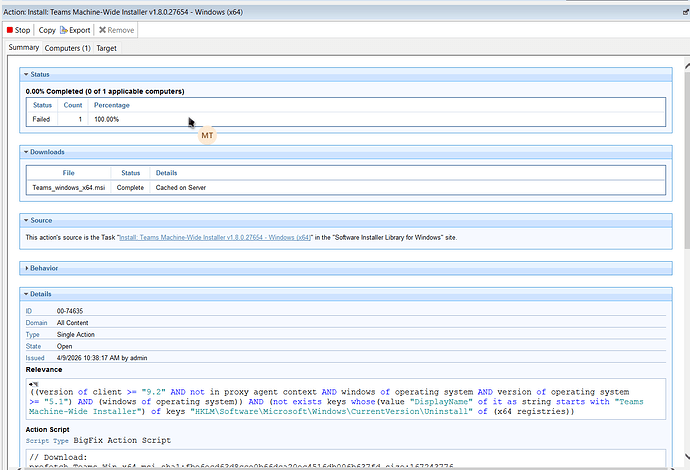This screenshot has width=690, height=470.
Task: Click the All Content domain value
Action: [x=72, y=323]
